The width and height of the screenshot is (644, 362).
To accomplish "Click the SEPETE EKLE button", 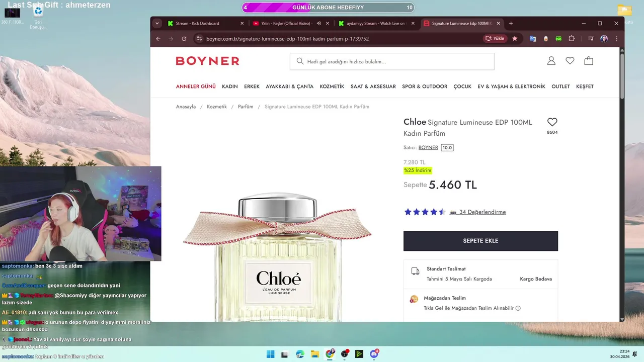I will tap(480, 241).
